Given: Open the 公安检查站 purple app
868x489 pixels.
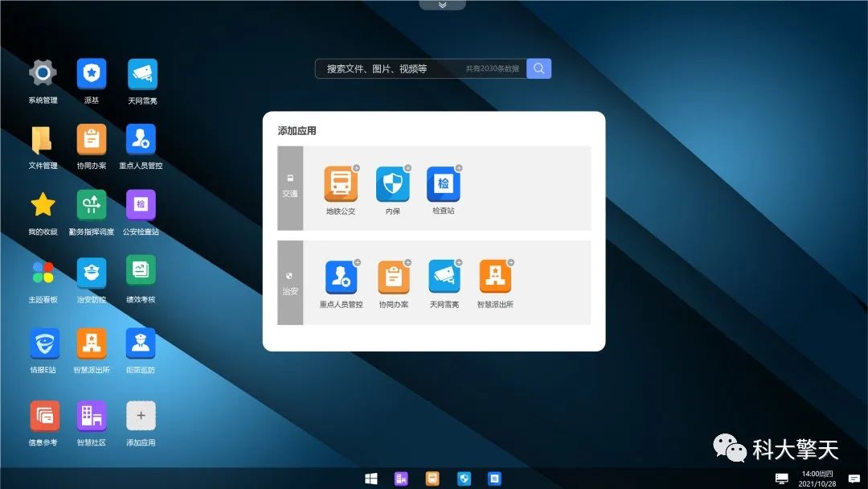Looking at the screenshot, I should pyautogui.click(x=141, y=205).
